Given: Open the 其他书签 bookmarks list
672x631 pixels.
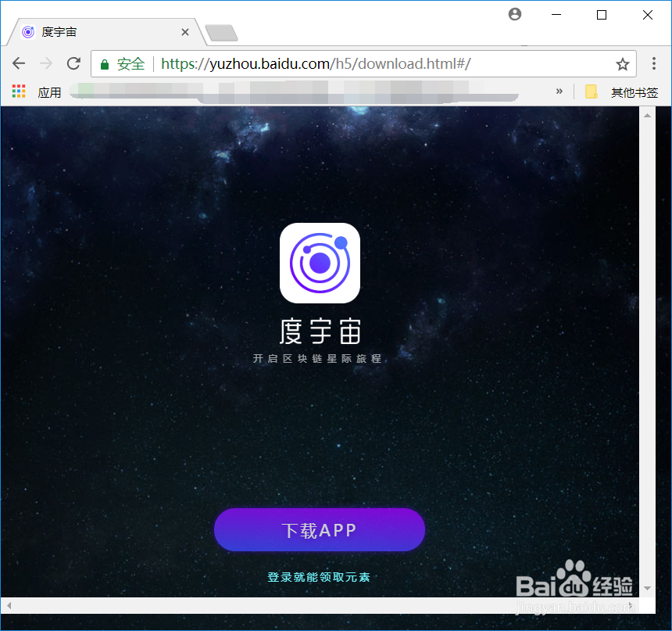Looking at the screenshot, I should 633,91.
